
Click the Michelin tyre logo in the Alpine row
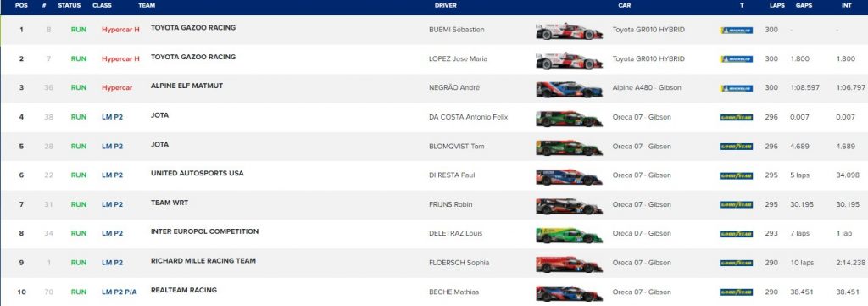click(x=736, y=88)
